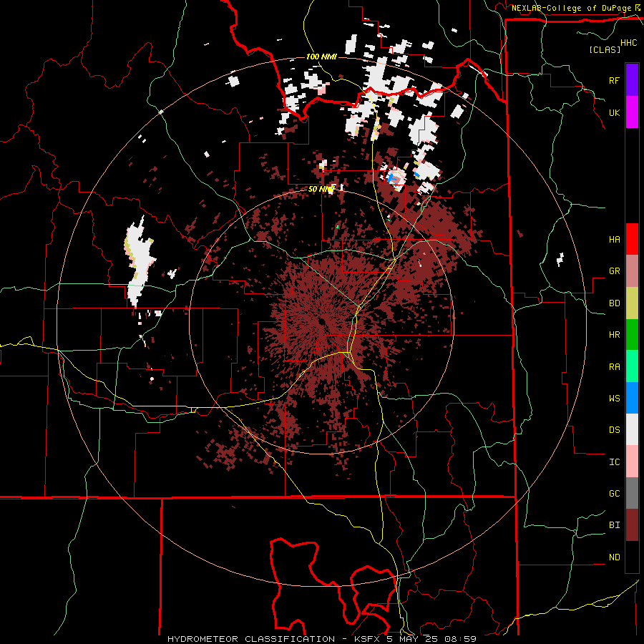Click the WS blue legend swatch
644x644 pixels.
pos(632,398)
